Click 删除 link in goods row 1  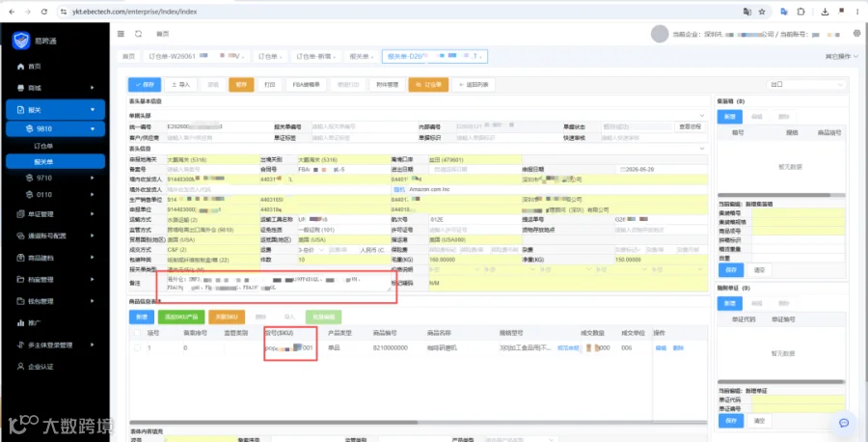point(678,347)
